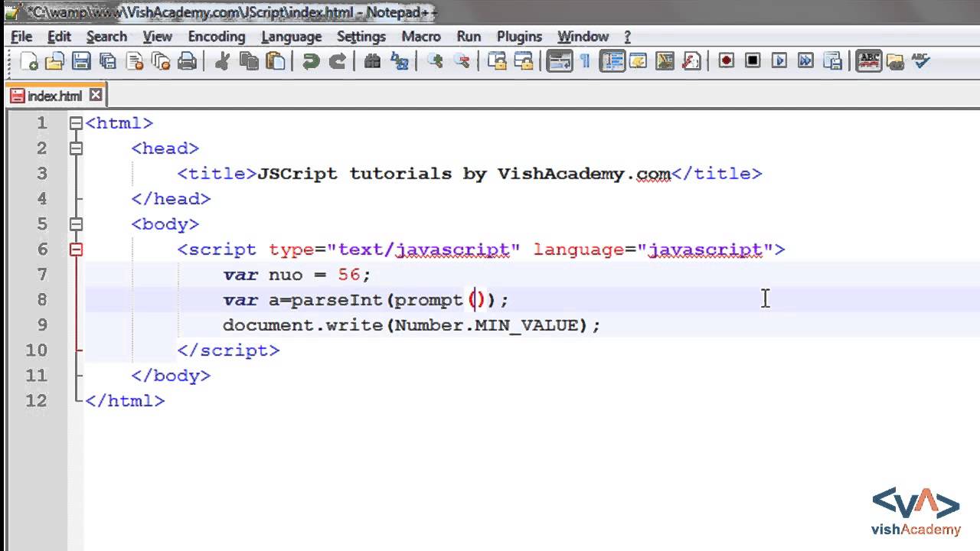
Task: Click the Document Map toolbar icon
Action: [x=665, y=61]
